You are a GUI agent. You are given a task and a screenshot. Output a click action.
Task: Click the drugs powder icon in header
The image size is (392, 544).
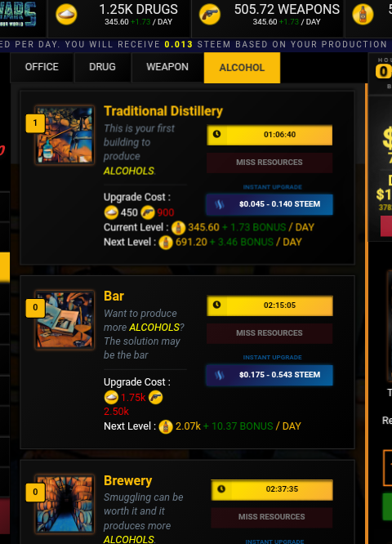[x=66, y=15]
